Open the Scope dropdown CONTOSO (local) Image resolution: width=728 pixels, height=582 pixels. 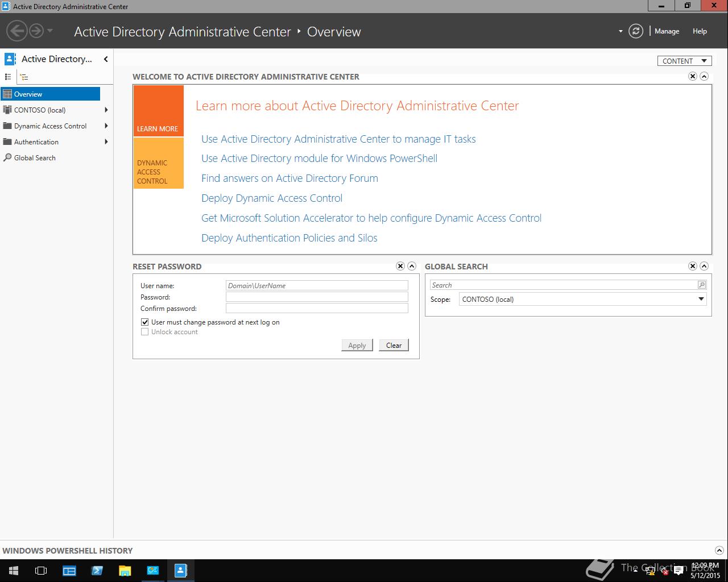tap(583, 299)
